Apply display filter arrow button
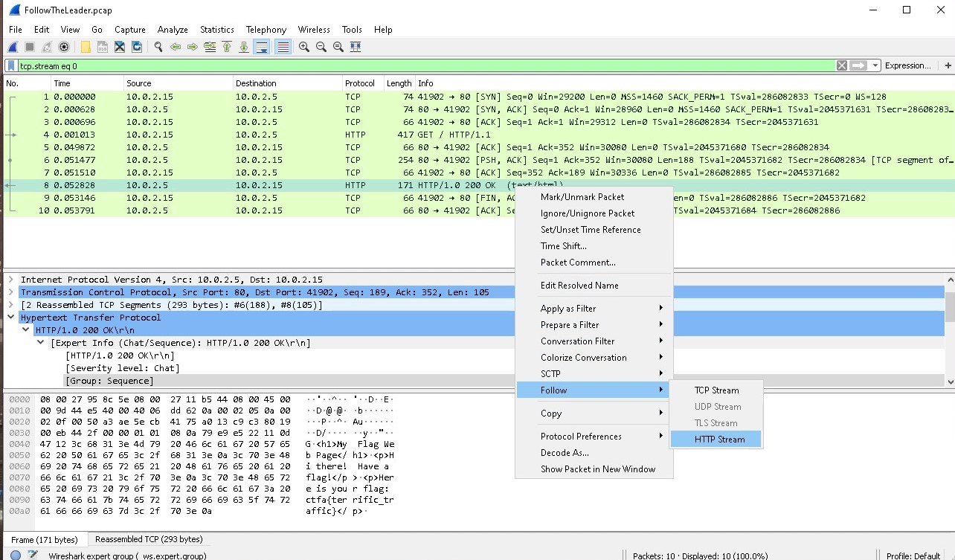The image size is (955, 560). (858, 65)
